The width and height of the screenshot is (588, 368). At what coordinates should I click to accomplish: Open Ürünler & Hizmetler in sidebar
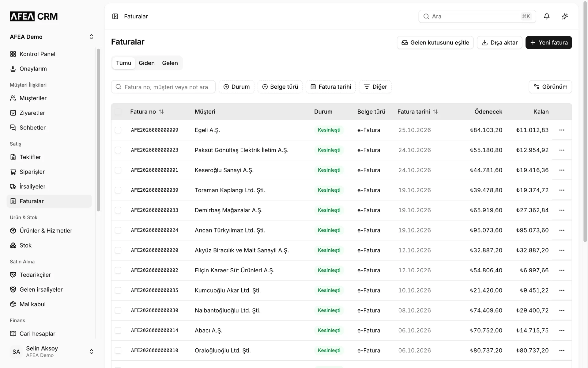pos(49,231)
